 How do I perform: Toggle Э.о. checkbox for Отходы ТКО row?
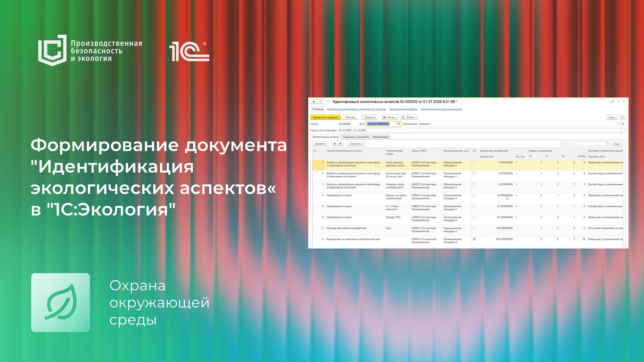(474, 217)
